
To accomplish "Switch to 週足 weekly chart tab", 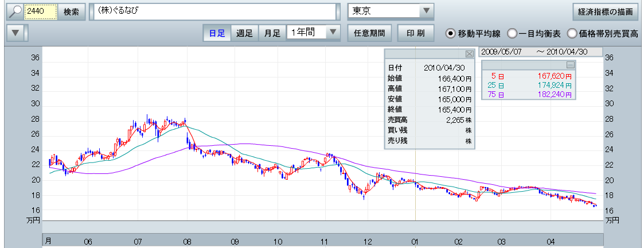I will click(245, 33).
